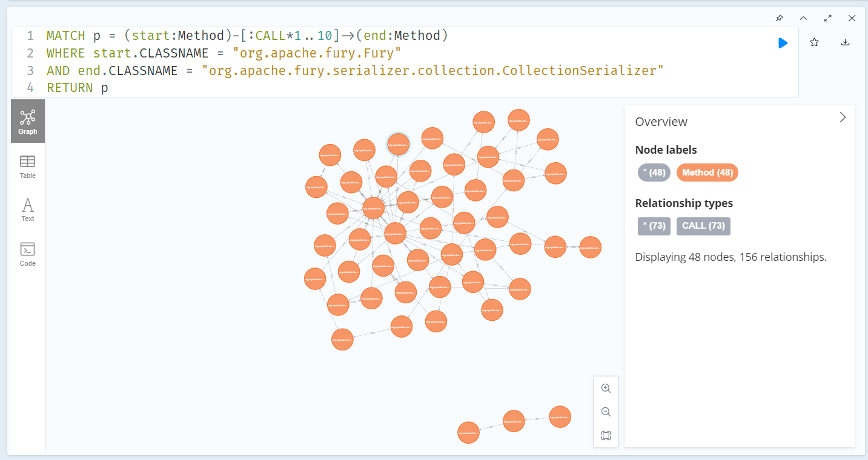
Task: Select the * (73) relationship badge
Action: (x=654, y=226)
